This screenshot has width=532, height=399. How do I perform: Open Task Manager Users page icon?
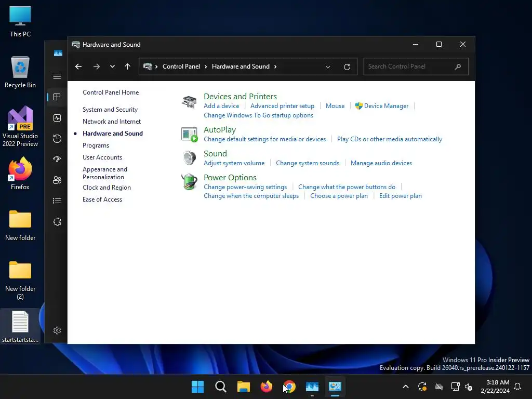(x=57, y=180)
